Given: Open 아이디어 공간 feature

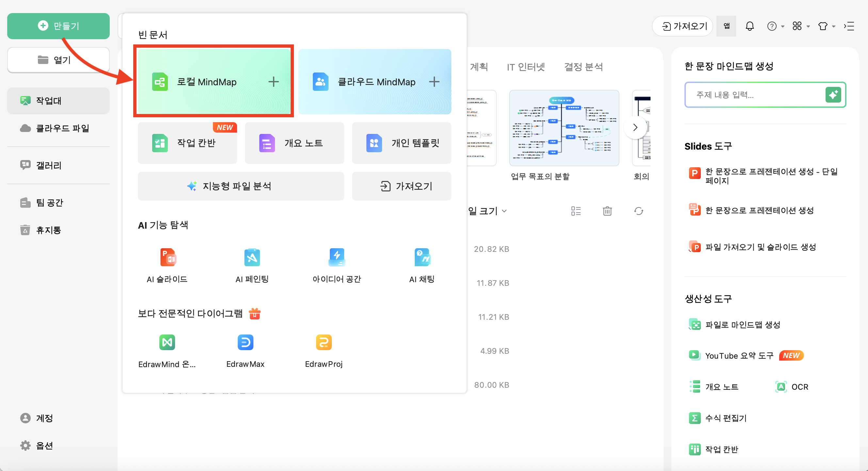Looking at the screenshot, I should coord(337,266).
